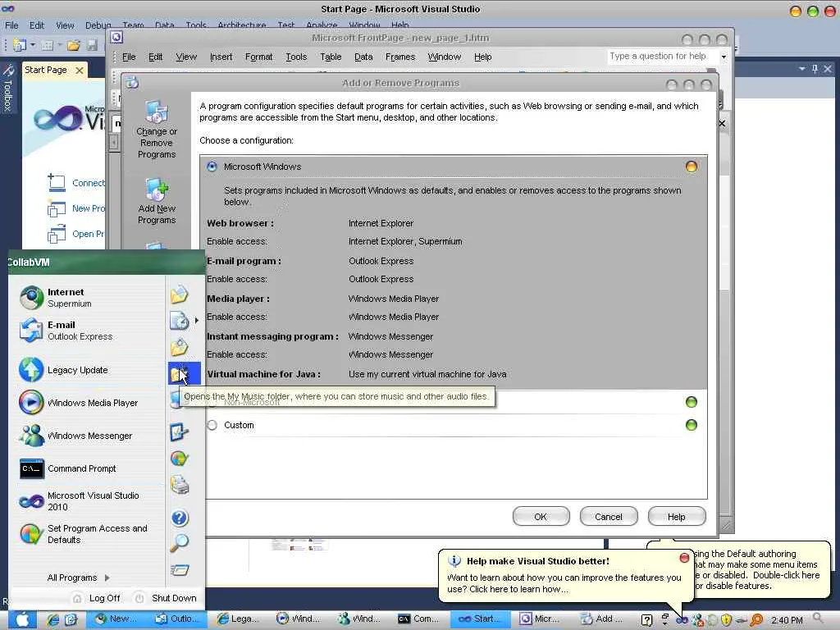The image size is (840, 630).
Task: Click the Run icon in Start menu
Action: 180,570
